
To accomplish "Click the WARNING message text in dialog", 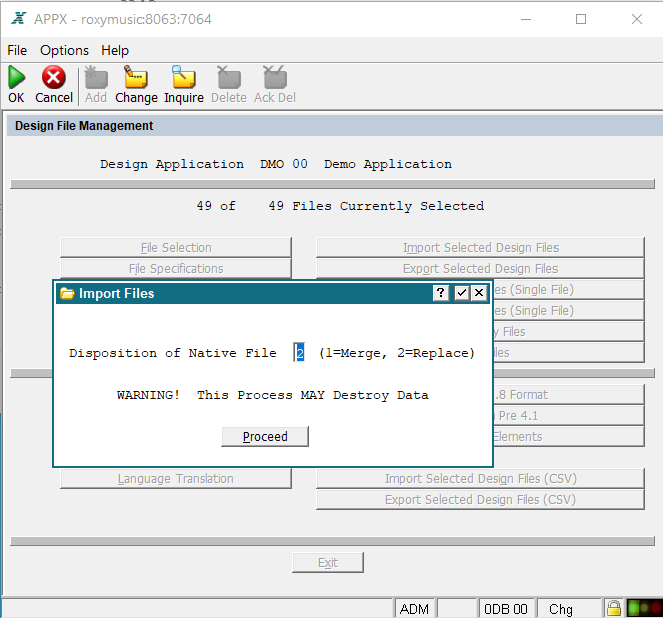I will pyautogui.click(x=273, y=395).
